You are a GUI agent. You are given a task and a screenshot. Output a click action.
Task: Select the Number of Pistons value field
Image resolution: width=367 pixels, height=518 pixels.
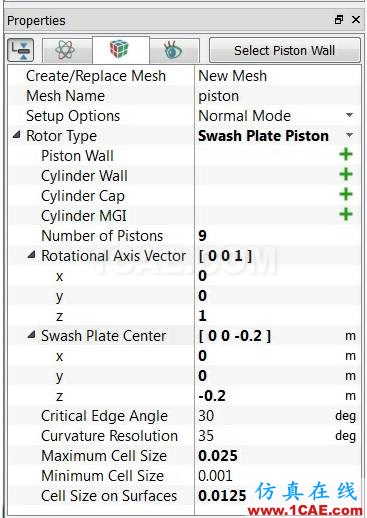(278, 236)
